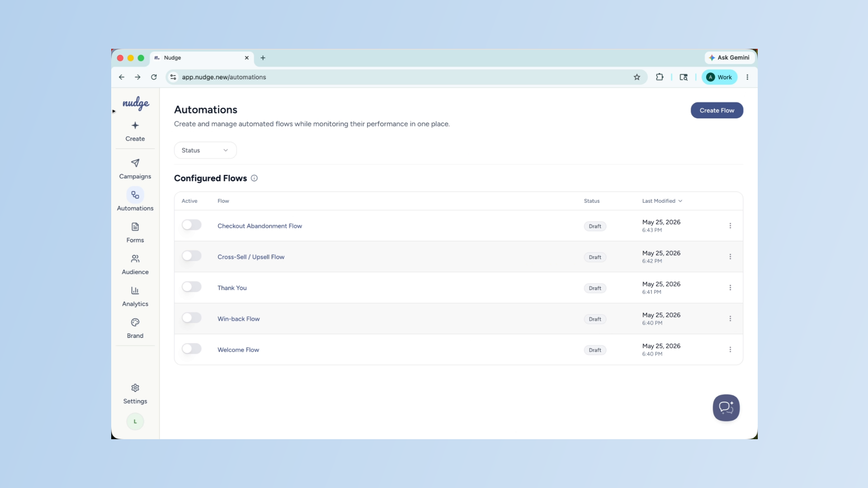Open the Analytics bar chart icon
Image resolution: width=868 pixels, height=488 pixels.
pyautogui.click(x=135, y=291)
